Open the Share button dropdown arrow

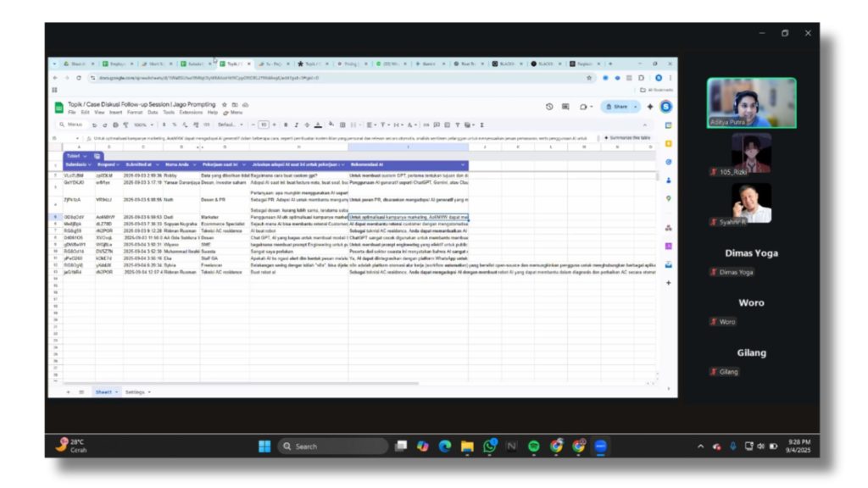[636, 107]
